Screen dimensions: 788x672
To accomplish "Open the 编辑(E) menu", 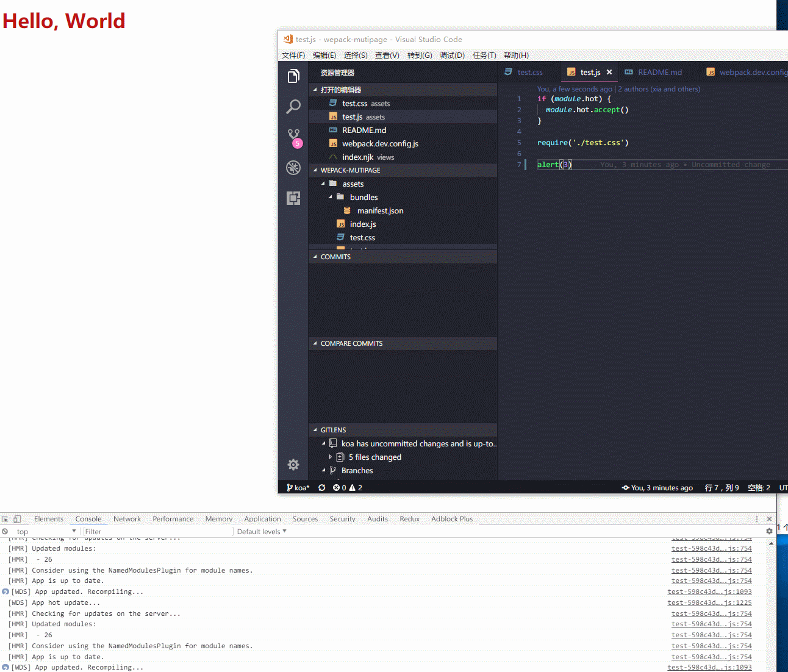I will click(x=324, y=55).
